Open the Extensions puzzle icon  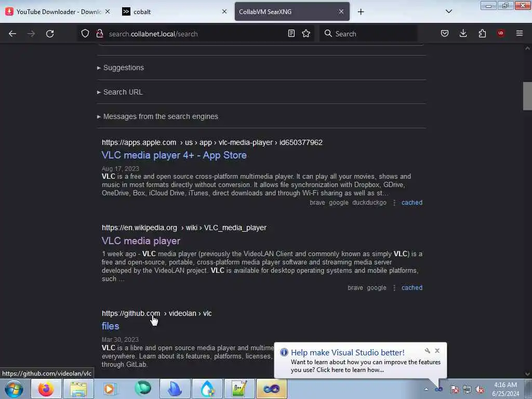pyautogui.click(x=482, y=33)
